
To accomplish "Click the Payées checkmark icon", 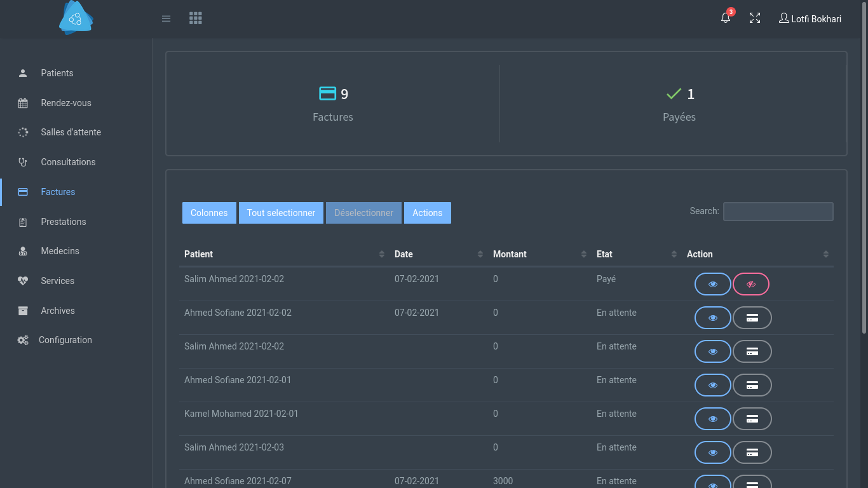I will click(674, 94).
